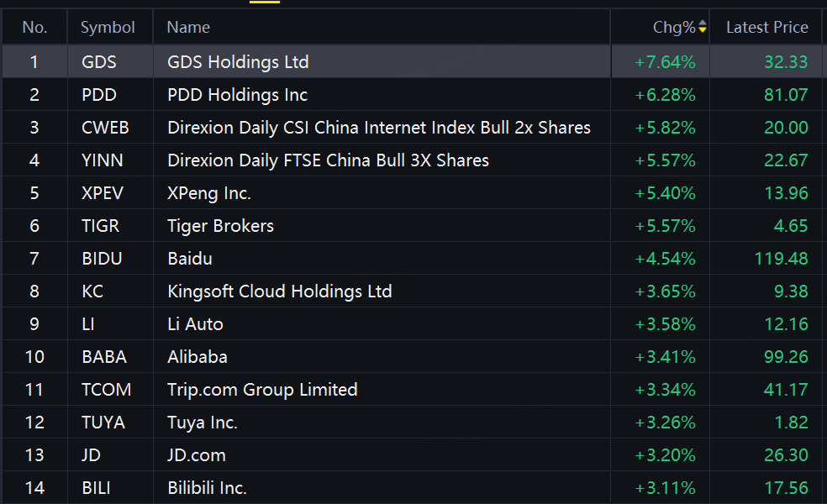Click the Symbol column header
827x504 pixels.
108,28
